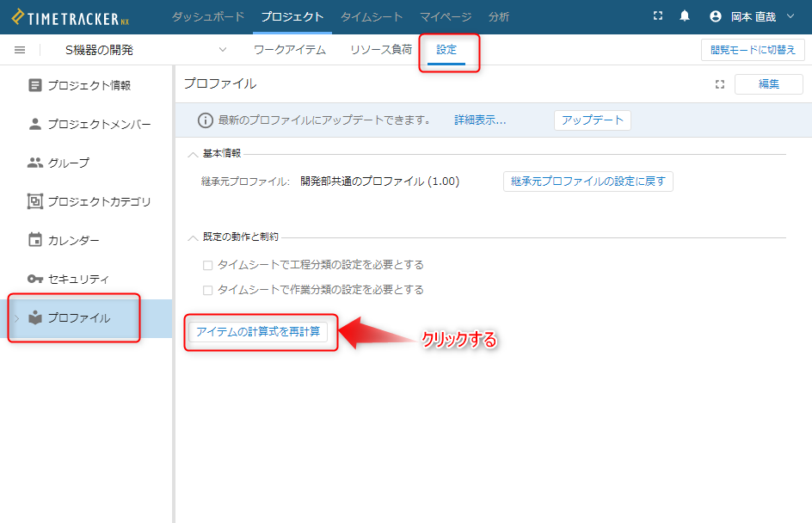Click アイテムの計算式を再計算 button
This screenshot has height=523, width=812.
[258, 331]
